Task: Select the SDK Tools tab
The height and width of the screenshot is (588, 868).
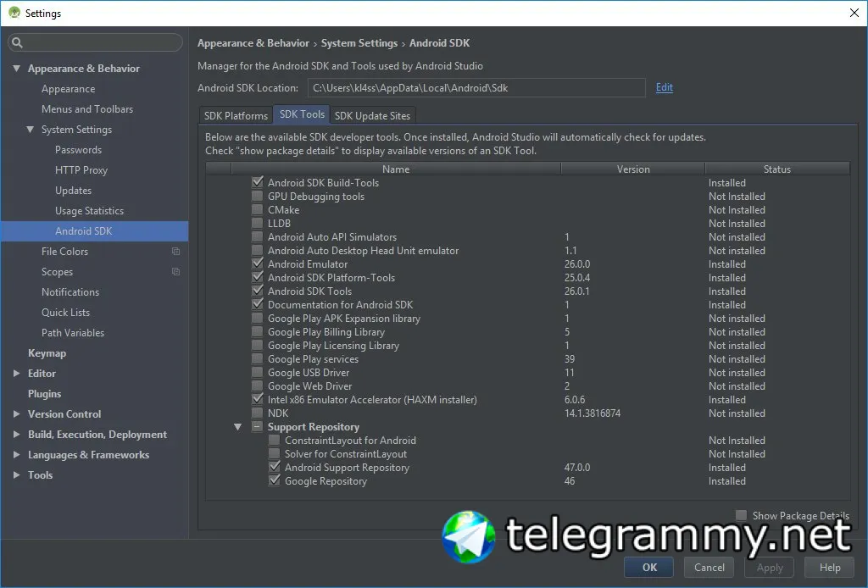Action: click(302, 114)
